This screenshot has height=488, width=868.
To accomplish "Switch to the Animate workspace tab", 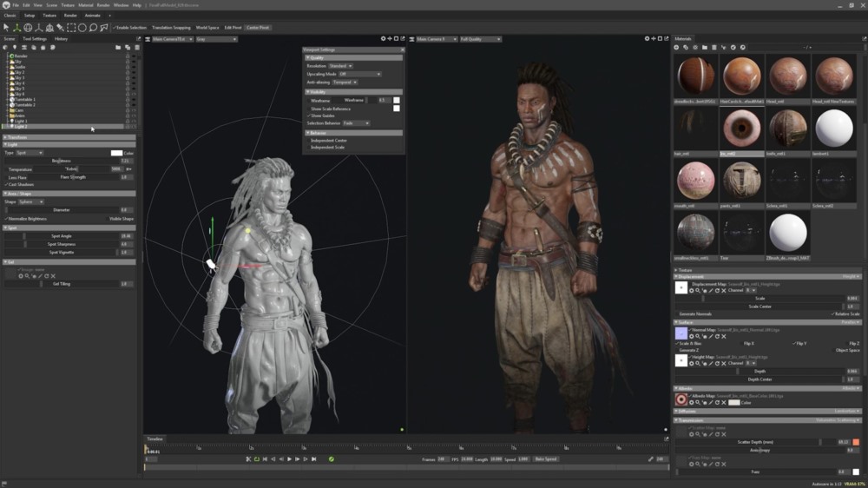I will [93, 16].
